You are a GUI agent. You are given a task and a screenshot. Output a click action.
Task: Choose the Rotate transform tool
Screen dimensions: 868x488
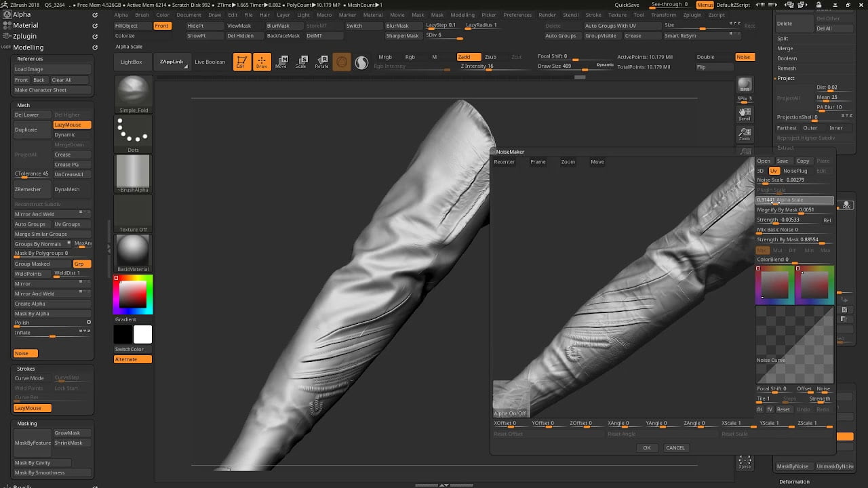[x=321, y=62]
